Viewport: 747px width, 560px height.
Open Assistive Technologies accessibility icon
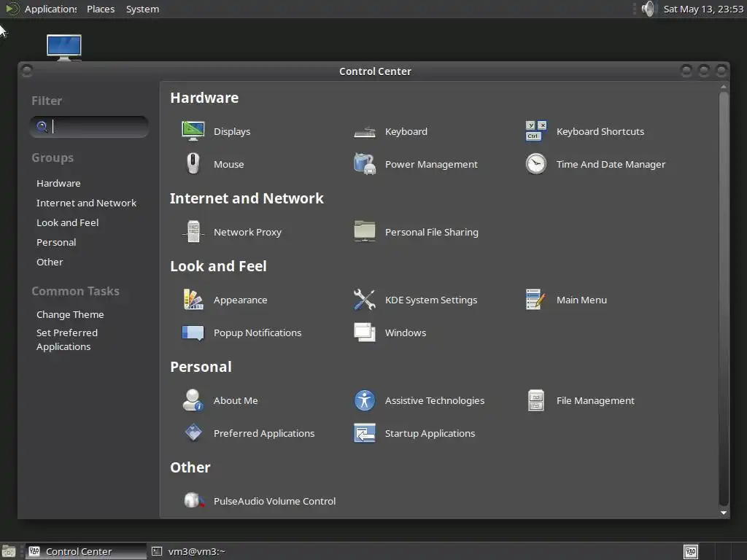click(365, 400)
